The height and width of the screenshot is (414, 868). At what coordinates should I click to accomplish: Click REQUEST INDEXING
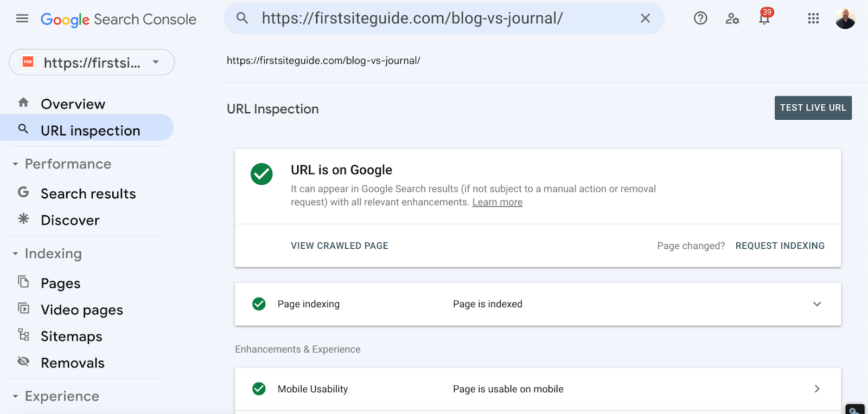click(x=780, y=246)
